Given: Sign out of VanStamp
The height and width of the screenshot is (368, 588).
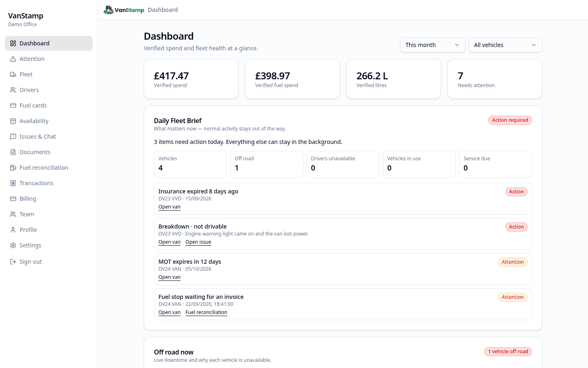Looking at the screenshot, I should click(x=49, y=262).
